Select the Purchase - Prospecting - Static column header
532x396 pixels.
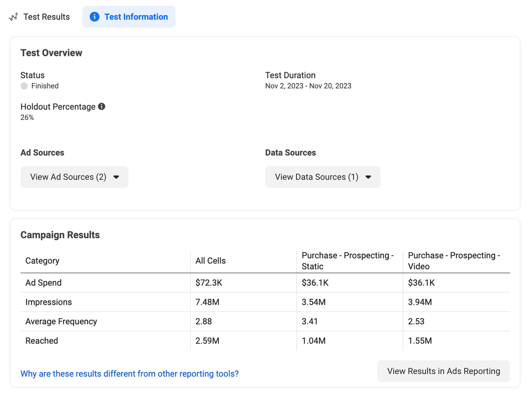click(349, 260)
